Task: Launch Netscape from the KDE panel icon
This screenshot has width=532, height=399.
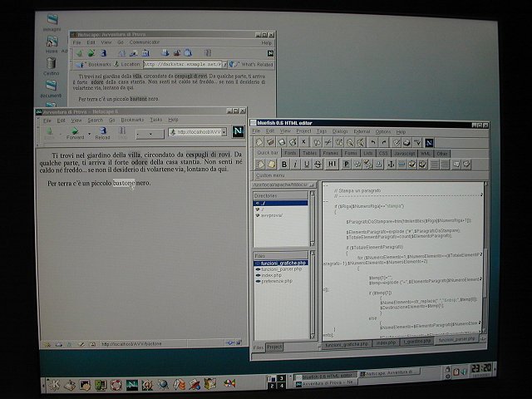Action: (x=131, y=385)
